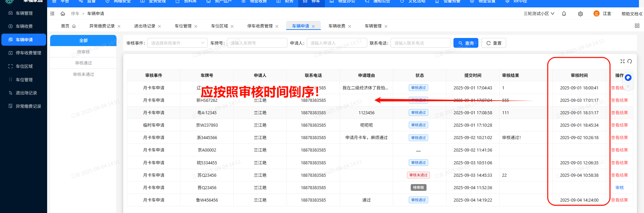Open the tab grid menu icon
This screenshot has width=644, height=213.
pyautogui.click(x=637, y=26)
